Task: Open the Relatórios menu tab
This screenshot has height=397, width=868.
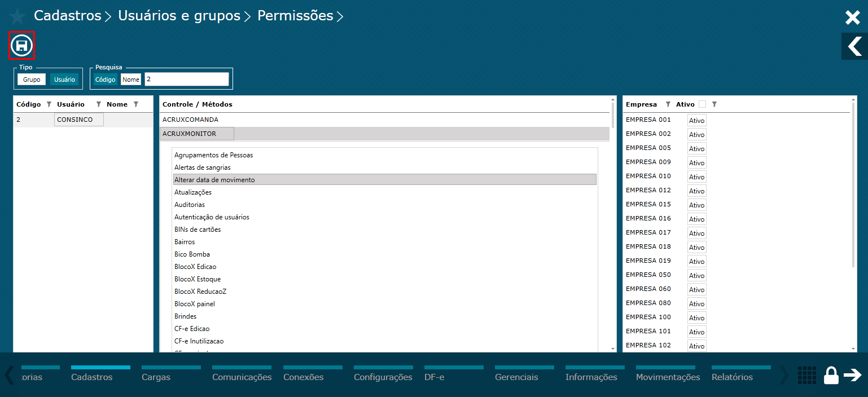Action: [732, 377]
